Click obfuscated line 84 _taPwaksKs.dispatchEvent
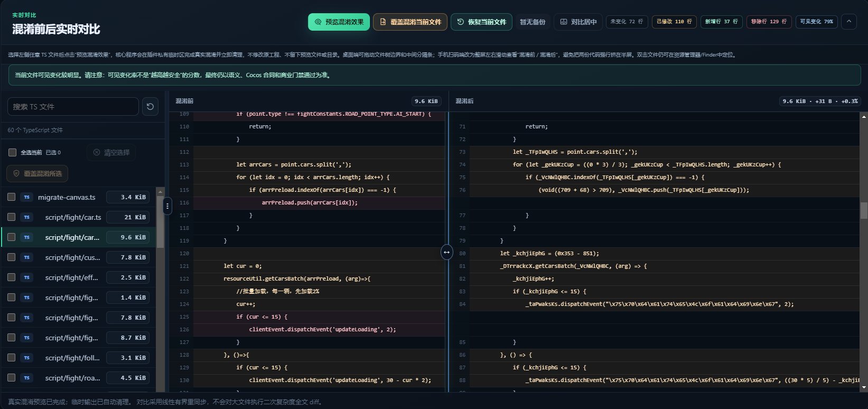The height and width of the screenshot is (409, 868). pos(659,304)
